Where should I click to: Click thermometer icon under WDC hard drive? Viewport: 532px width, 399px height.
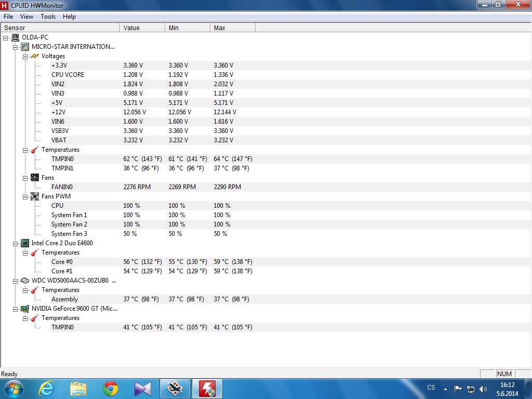tap(35, 290)
